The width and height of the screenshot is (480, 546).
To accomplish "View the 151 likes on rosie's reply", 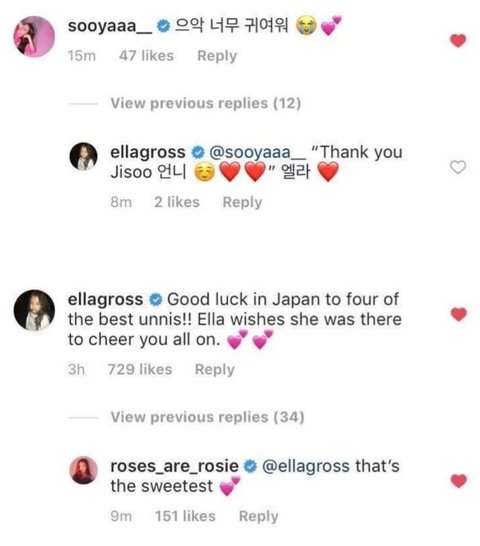I will (x=185, y=516).
